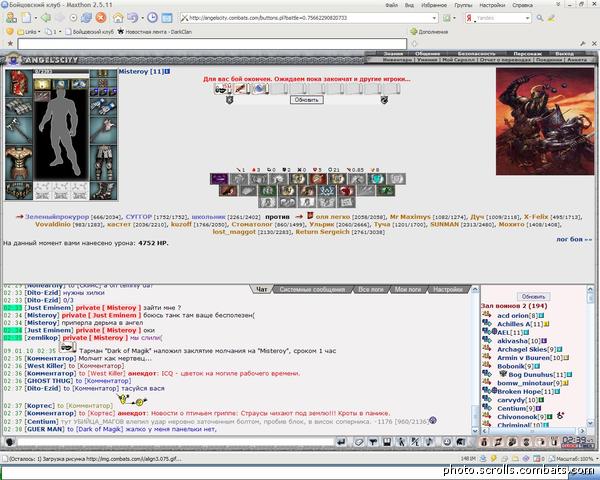Open the game menu Персонаж
The width and height of the screenshot is (600, 480).
(527, 54)
